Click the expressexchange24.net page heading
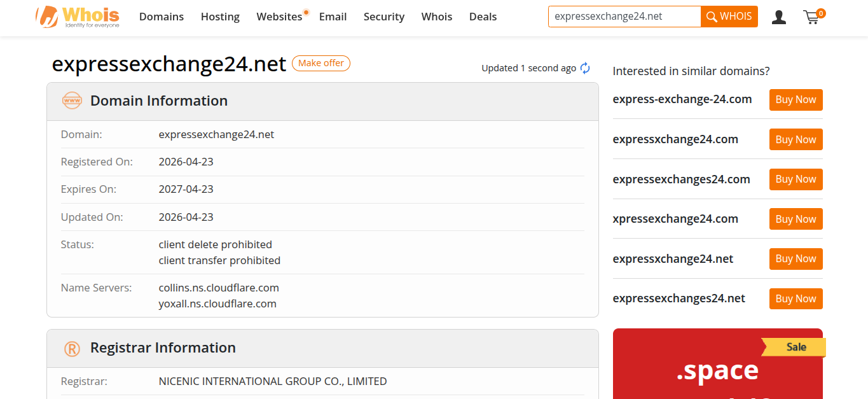 pyautogui.click(x=169, y=64)
